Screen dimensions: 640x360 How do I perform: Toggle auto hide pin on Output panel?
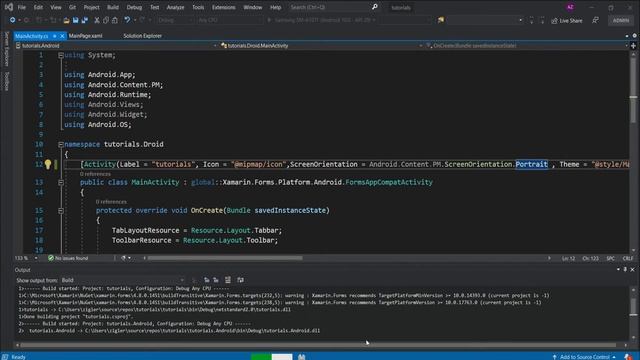[625, 269]
